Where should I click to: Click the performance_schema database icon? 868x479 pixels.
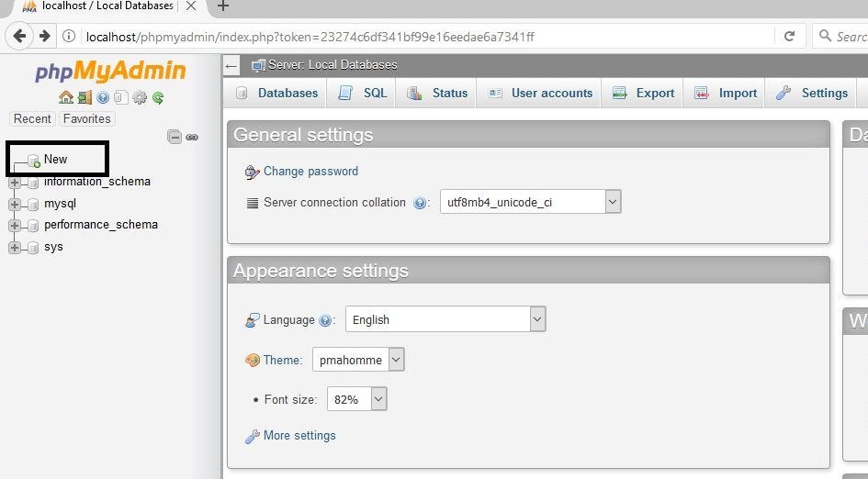click(33, 226)
